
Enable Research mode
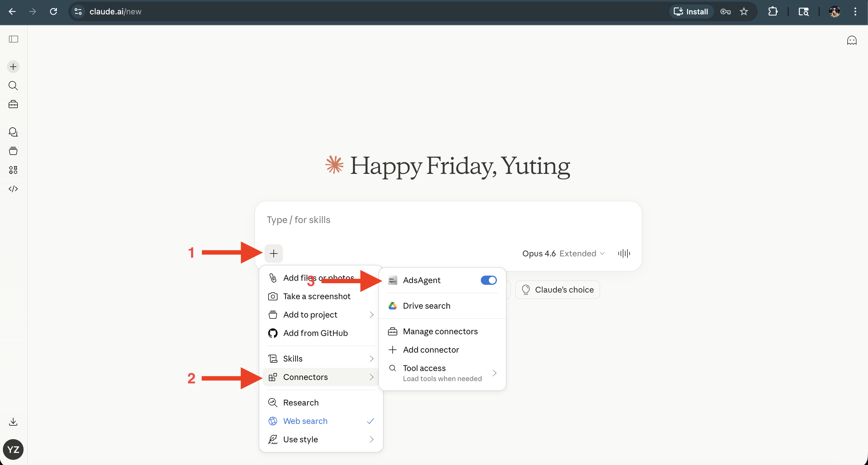click(300, 402)
